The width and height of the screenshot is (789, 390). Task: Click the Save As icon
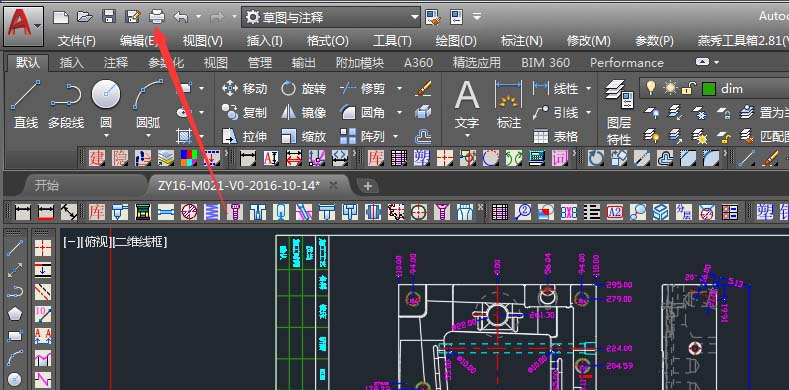pyautogui.click(x=133, y=17)
